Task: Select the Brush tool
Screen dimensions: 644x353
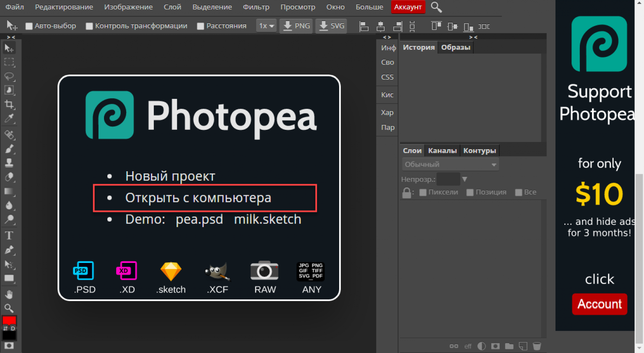Action: click(x=9, y=149)
